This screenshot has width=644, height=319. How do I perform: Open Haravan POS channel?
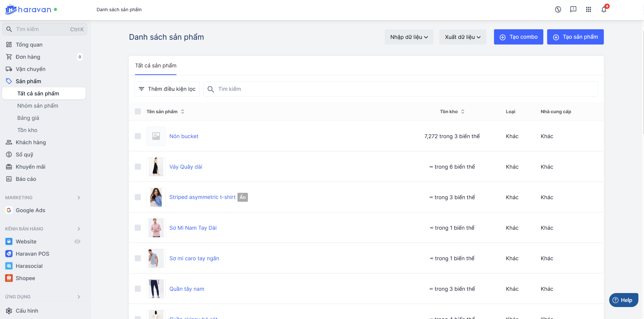pyautogui.click(x=32, y=254)
